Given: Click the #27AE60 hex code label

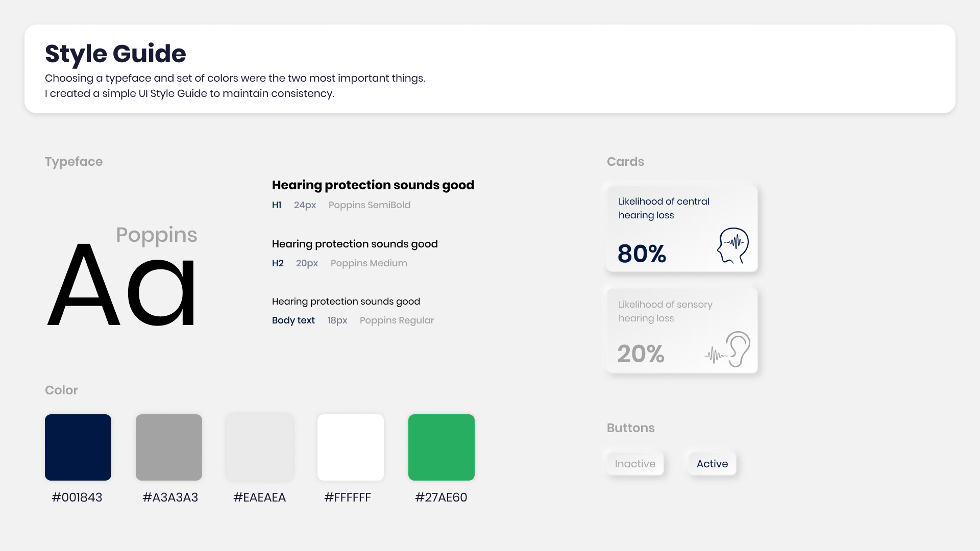Looking at the screenshot, I should [441, 497].
